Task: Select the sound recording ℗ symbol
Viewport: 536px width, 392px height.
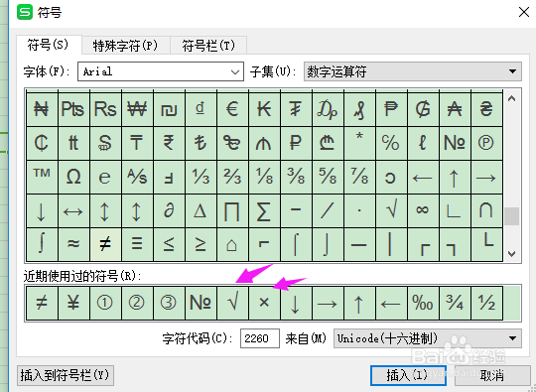Action: (486, 143)
